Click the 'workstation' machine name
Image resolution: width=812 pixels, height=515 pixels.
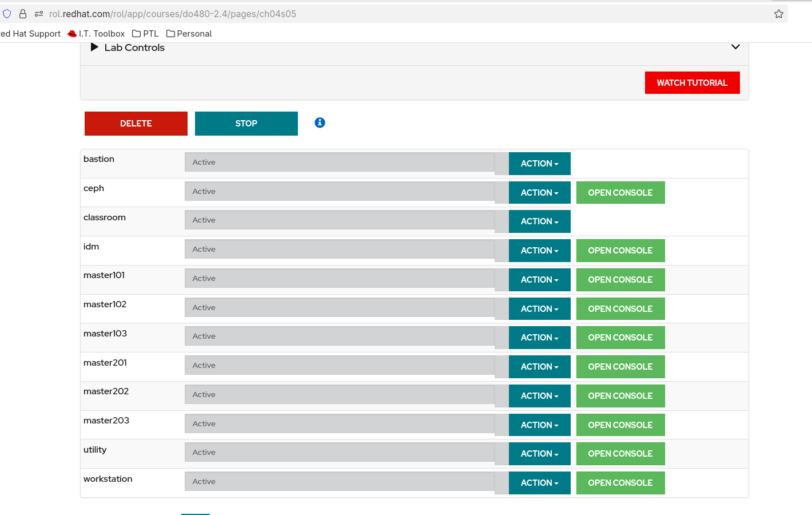click(x=108, y=479)
